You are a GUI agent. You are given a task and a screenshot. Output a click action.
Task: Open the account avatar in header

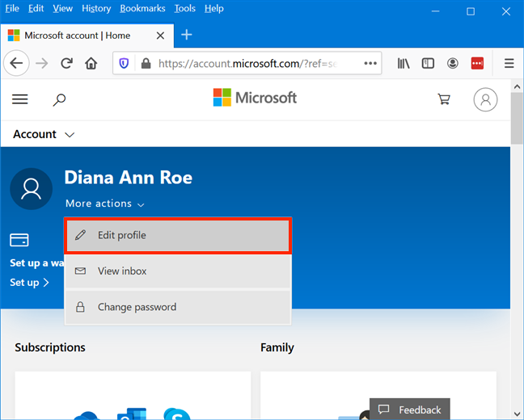point(485,99)
